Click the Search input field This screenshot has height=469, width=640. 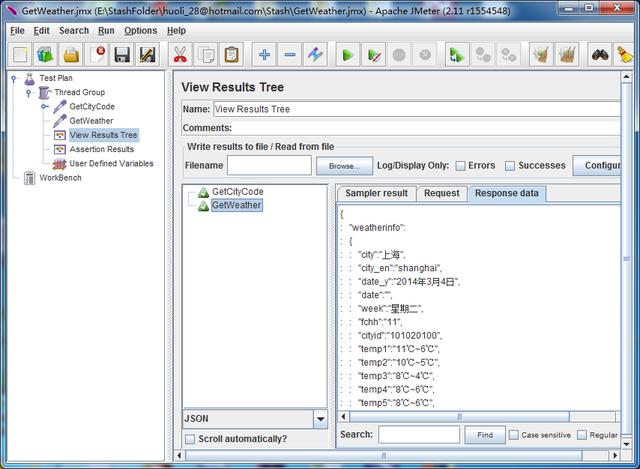[x=419, y=435]
